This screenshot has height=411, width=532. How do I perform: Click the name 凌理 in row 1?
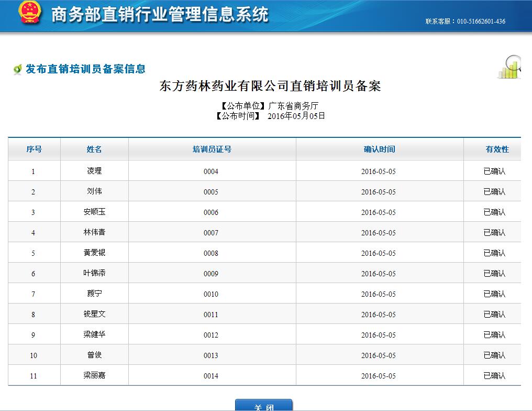click(94, 171)
